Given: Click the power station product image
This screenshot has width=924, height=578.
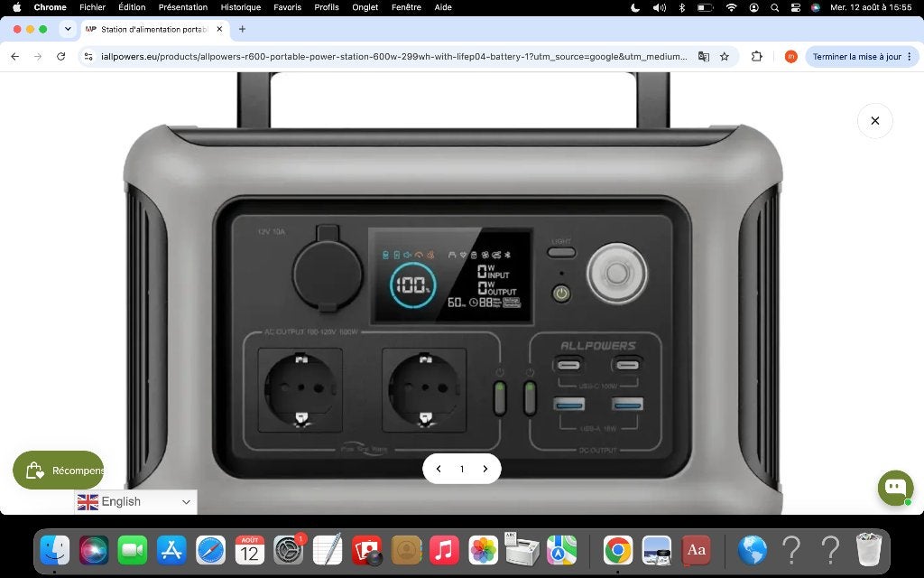Looking at the screenshot, I should [x=453, y=294].
